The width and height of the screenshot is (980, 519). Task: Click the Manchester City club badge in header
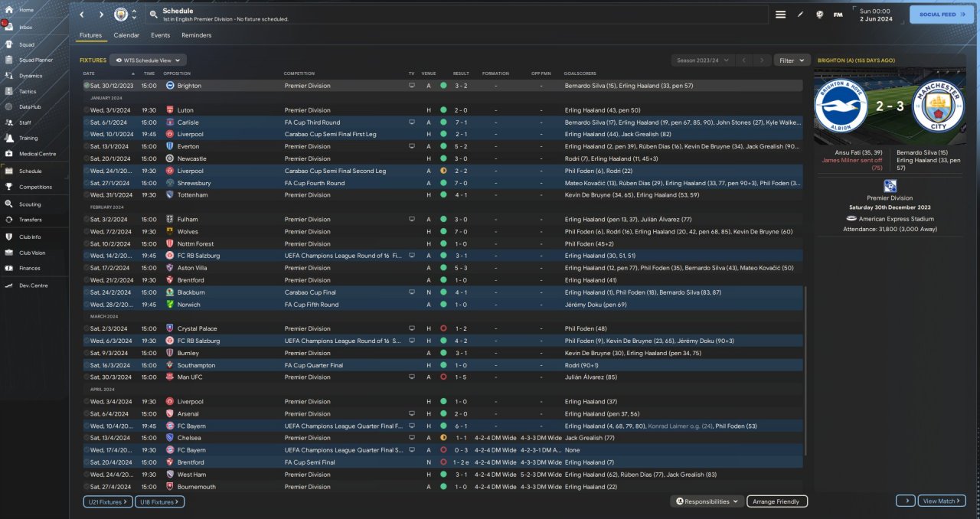(121, 15)
